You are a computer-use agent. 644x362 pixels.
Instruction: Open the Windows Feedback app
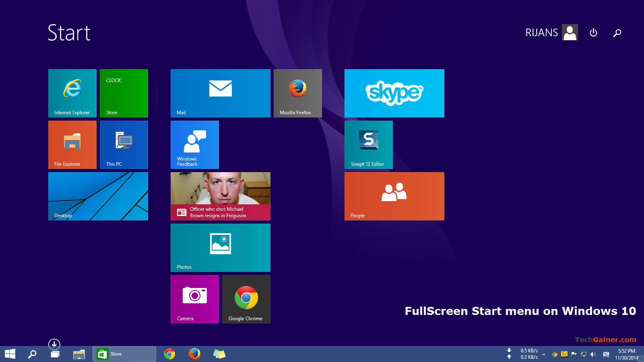(194, 144)
